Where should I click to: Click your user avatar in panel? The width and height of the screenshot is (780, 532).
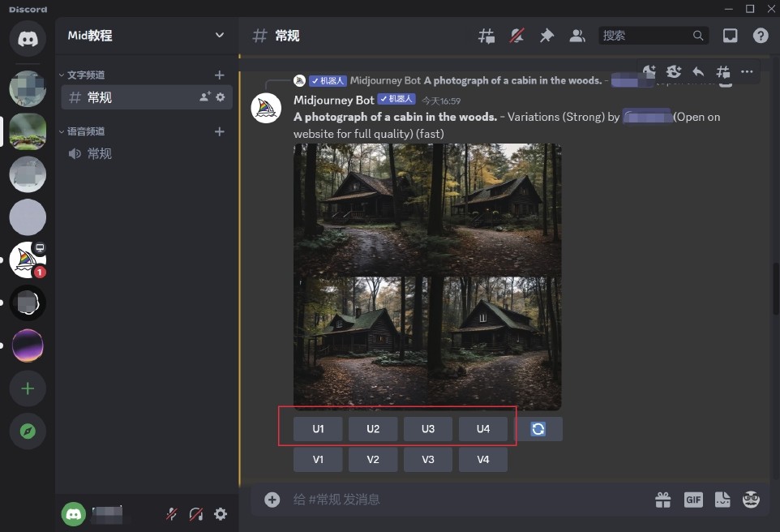74,513
